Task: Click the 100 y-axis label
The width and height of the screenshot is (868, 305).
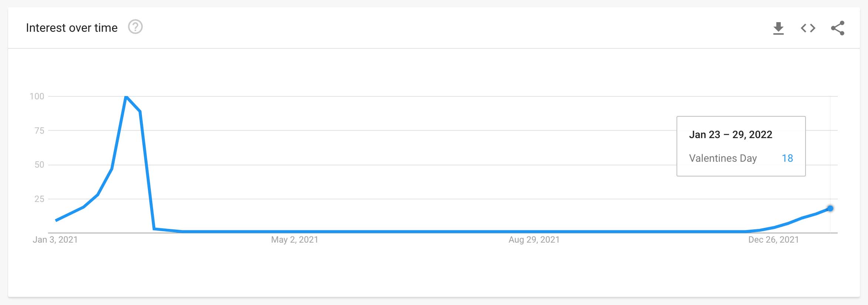Action: pyautogui.click(x=37, y=96)
